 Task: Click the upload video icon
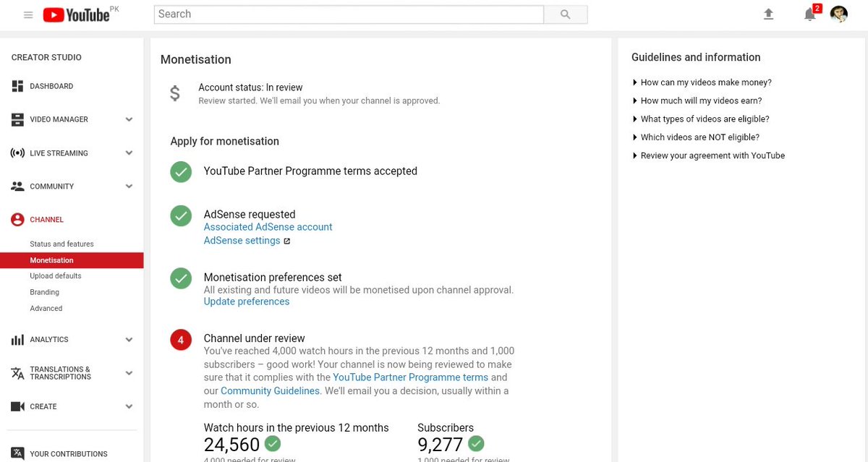click(768, 14)
